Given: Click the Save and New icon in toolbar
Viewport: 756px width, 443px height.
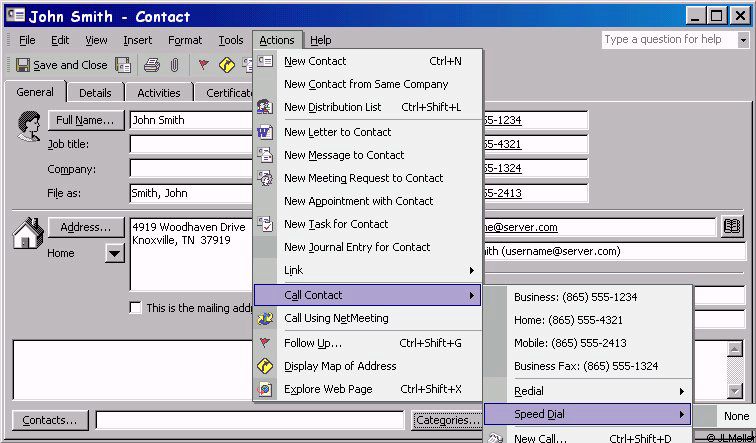Looking at the screenshot, I should (123, 65).
